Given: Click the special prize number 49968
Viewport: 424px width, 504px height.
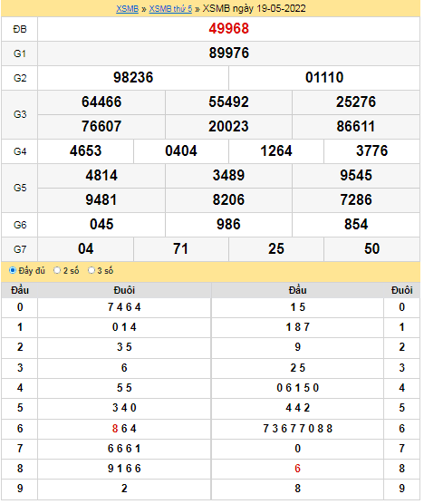Looking at the screenshot, I should pos(228,29).
